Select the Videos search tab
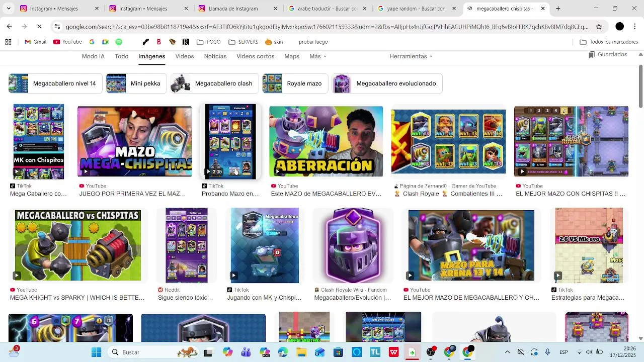Image resolution: width=644 pixels, height=362 pixels. 184,56
